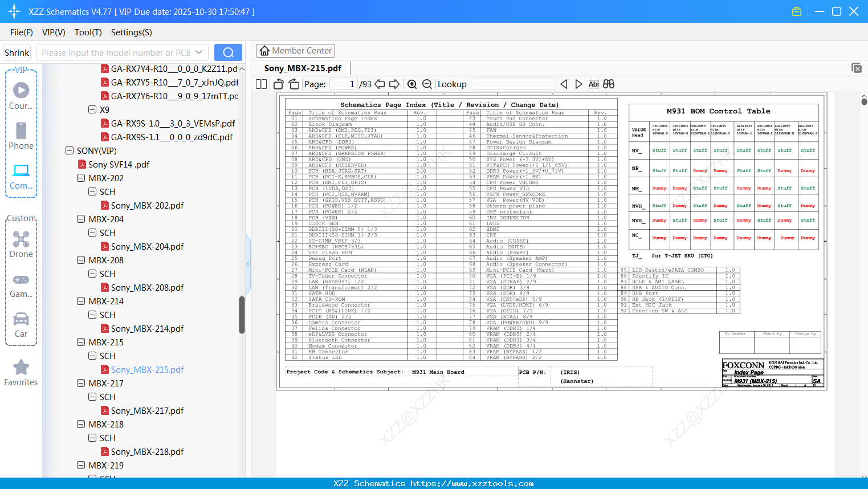Collapse the MBX-215 folder
Screen dimensions: 868x489
[x=81, y=342]
